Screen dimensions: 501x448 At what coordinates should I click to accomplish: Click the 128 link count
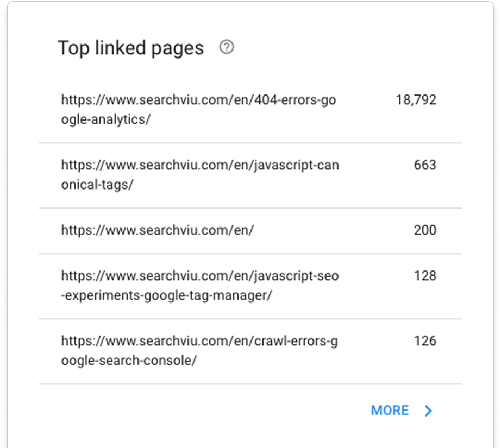click(424, 276)
